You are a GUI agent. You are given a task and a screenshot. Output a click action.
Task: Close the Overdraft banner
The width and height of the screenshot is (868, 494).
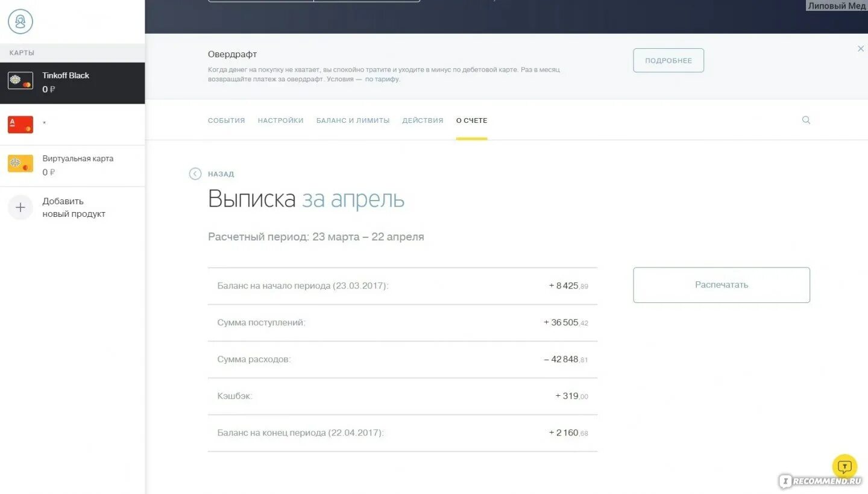click(x=861, y=49)
